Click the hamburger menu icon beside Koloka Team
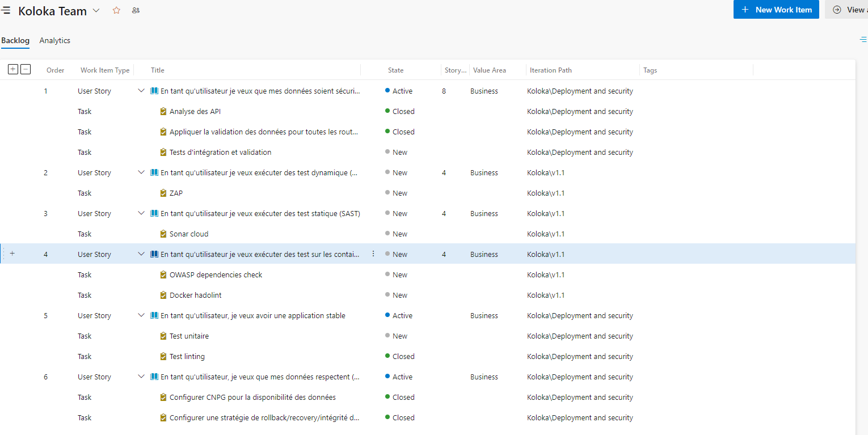Image resolution: width=868 pixels, height=435 pixels. pos(6,11)
